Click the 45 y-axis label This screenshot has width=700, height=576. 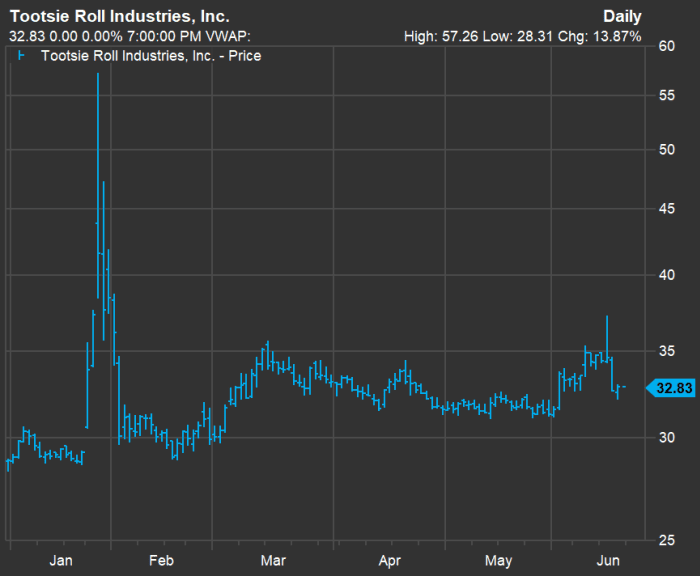667,209
